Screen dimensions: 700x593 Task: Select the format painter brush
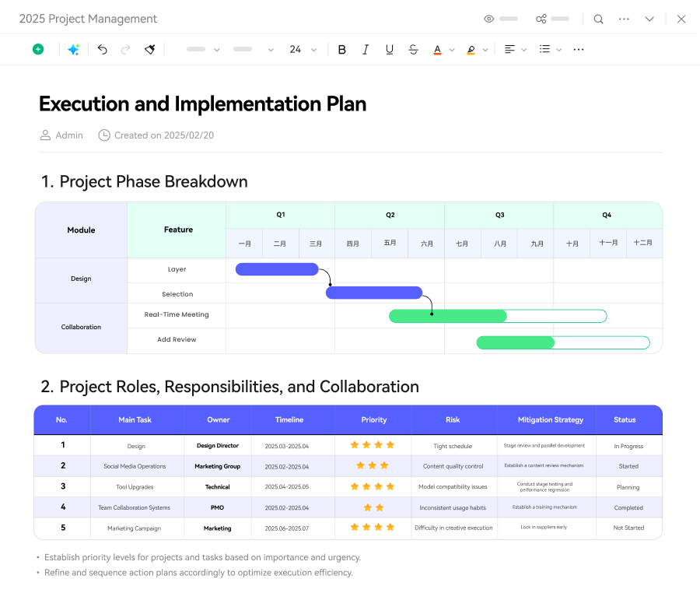150,49
